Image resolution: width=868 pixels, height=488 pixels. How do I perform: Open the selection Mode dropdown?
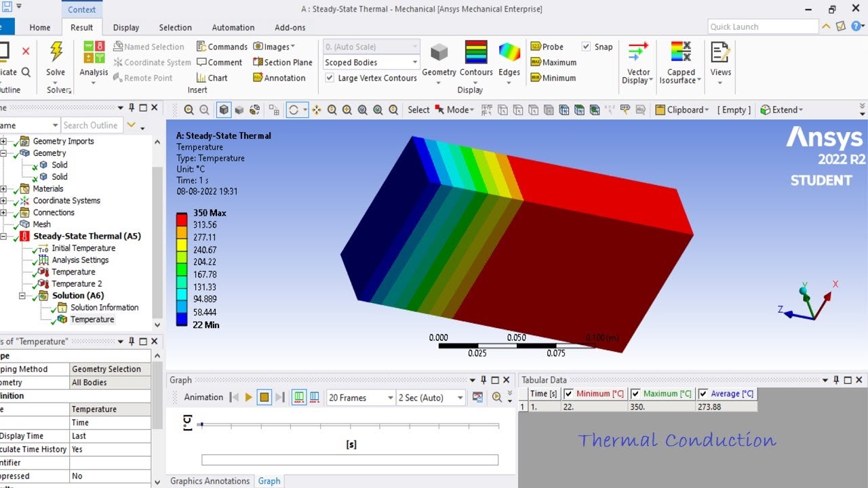click(454, 110)
